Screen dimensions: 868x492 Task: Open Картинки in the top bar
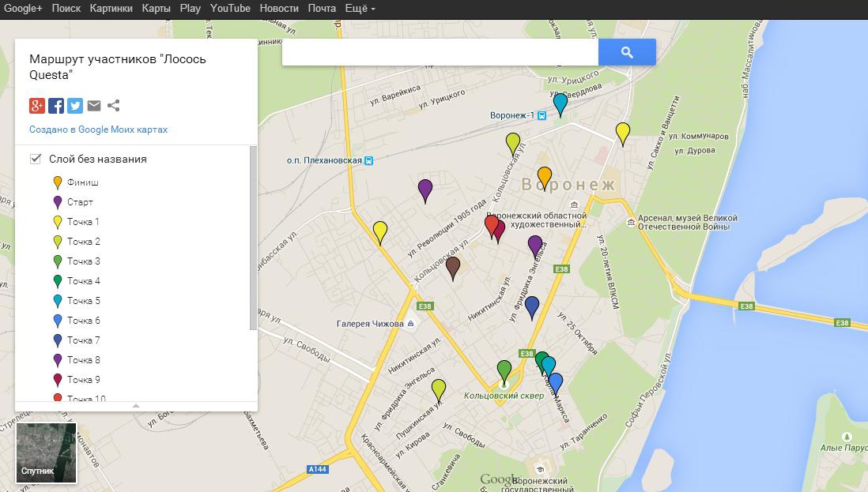coord(111,8)
